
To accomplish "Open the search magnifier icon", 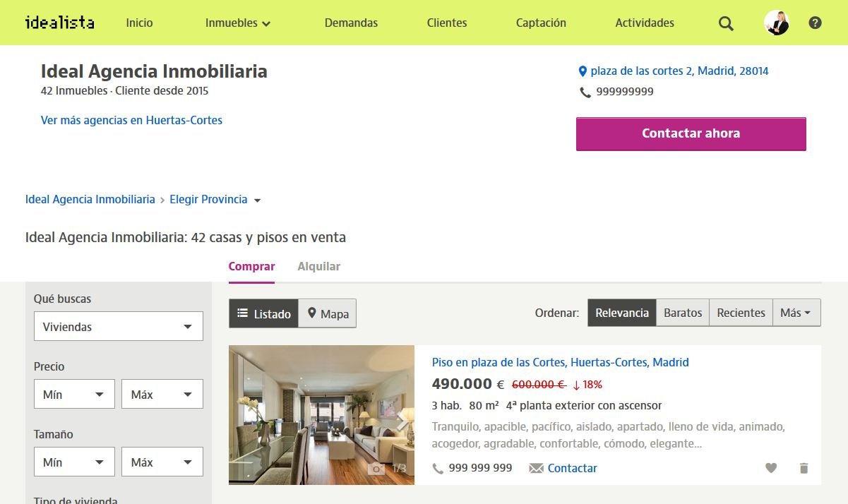I will pyautogui.click(x=725, y=23).
